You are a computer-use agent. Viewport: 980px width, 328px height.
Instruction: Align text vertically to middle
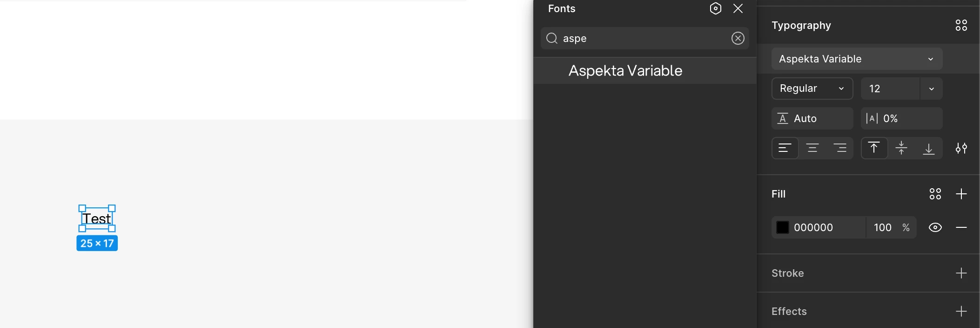pyautogui.click(x=901, y=148)
